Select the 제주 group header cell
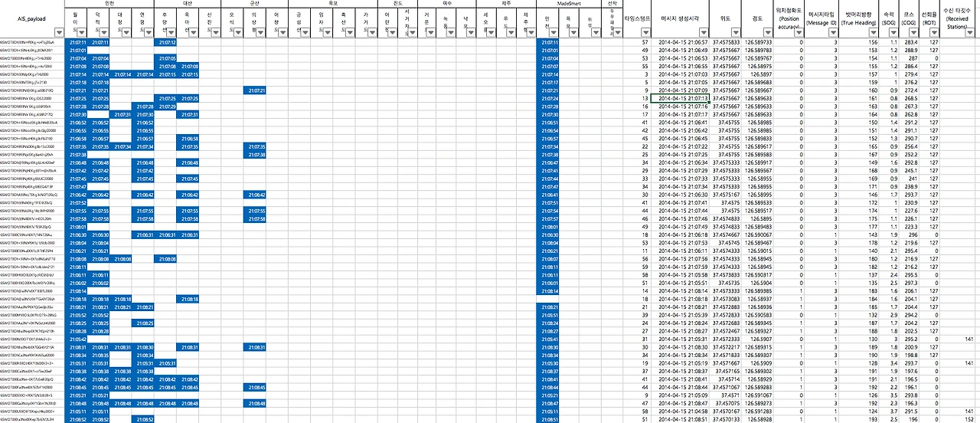This screenshot has height=423, width=980. [x=507, y=4]
